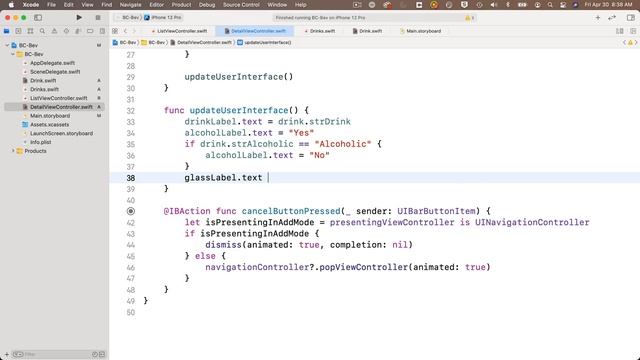Open the Project navigator folder icon
640x360 pixels.
(7, 31)
